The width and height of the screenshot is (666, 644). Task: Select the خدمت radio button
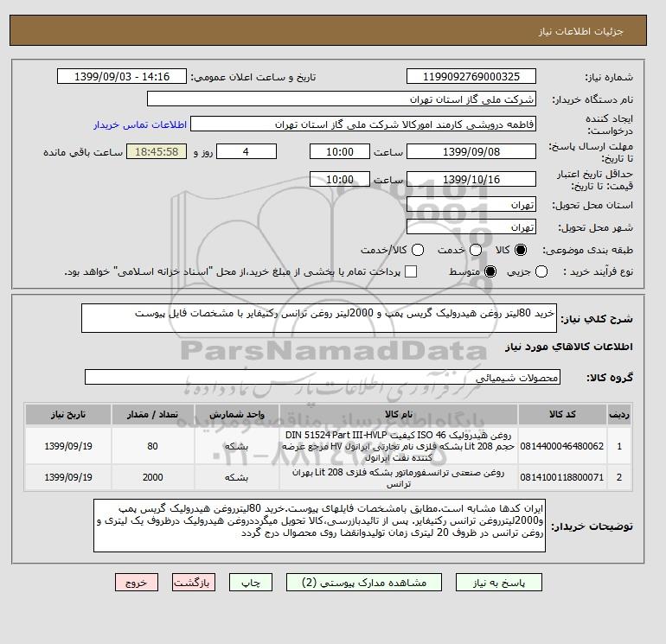[x=476, y=250]
